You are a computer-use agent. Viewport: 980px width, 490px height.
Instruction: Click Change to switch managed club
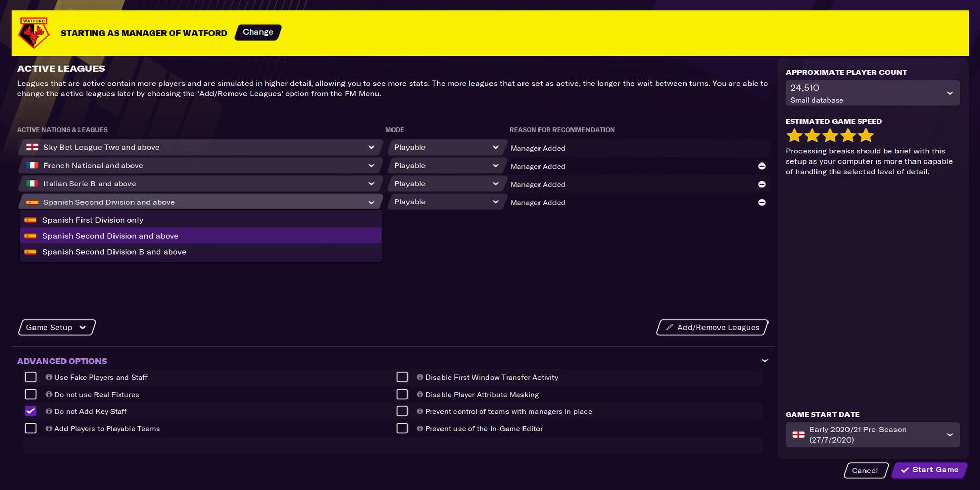point(257,32)
